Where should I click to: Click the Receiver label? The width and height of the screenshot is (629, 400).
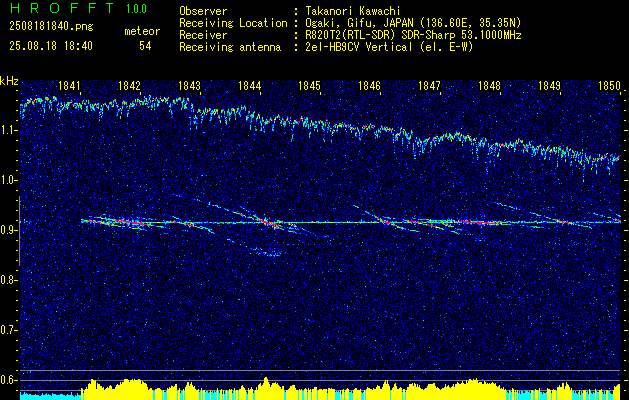tap(203, 35)
